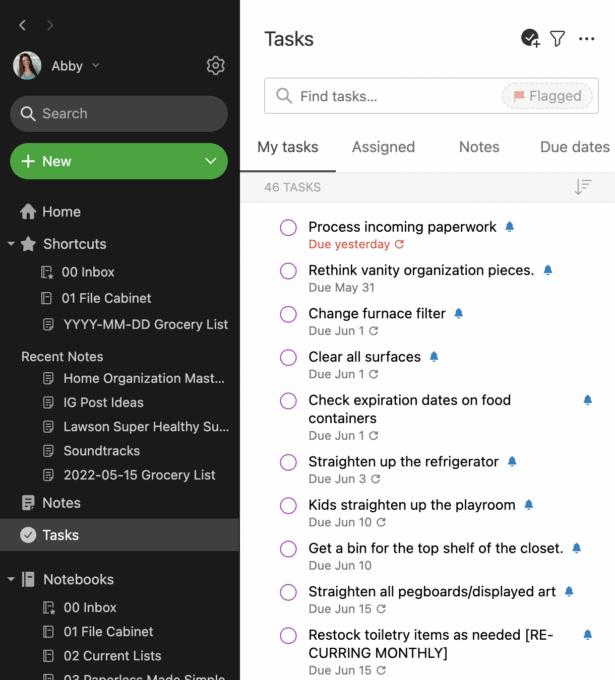The image size is (615, 680).
Task: Complete Get a bin for closet task
Action: point(288,549)
